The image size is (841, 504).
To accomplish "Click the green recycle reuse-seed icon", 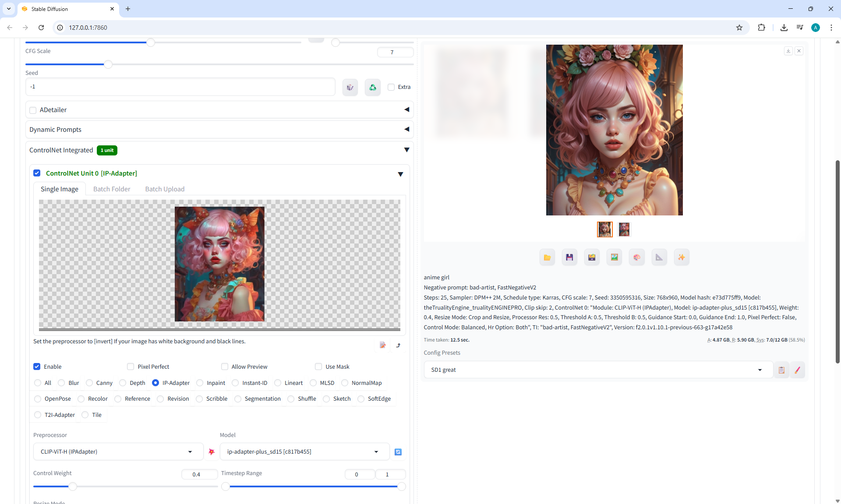I will [x=372, y=87].
